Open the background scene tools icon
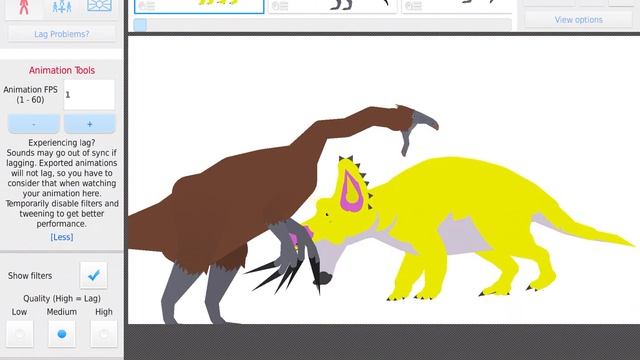The height and width of the screenshot is (360, 640). click(99, 6)
